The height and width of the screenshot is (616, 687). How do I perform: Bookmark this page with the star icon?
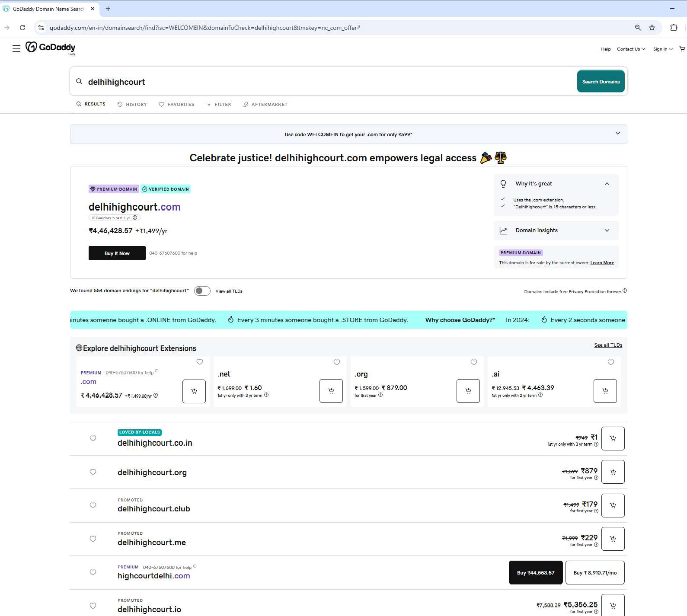coord(652,28)
